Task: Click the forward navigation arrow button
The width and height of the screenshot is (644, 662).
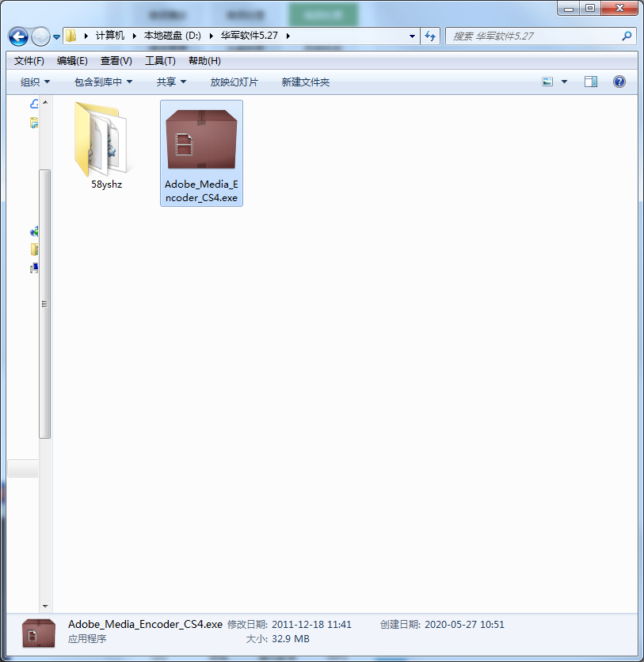Action: (x=40, y=36)
